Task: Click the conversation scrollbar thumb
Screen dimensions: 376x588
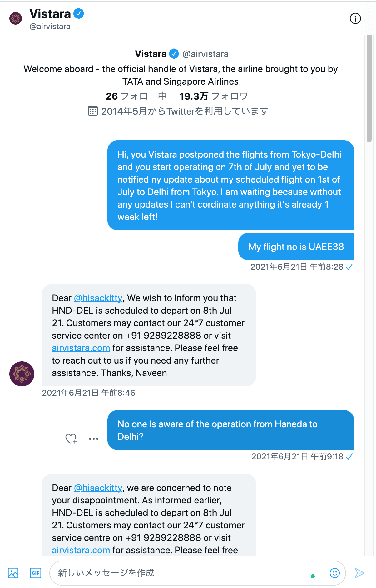Action: [x=369, y=89]
